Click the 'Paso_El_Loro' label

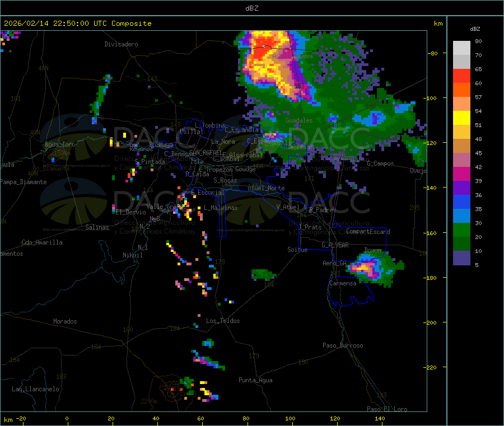387,409
